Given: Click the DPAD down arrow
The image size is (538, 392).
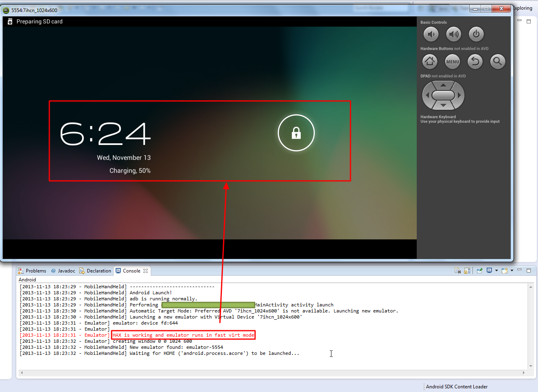Looking at the screenshot, I should coord(443,105).
